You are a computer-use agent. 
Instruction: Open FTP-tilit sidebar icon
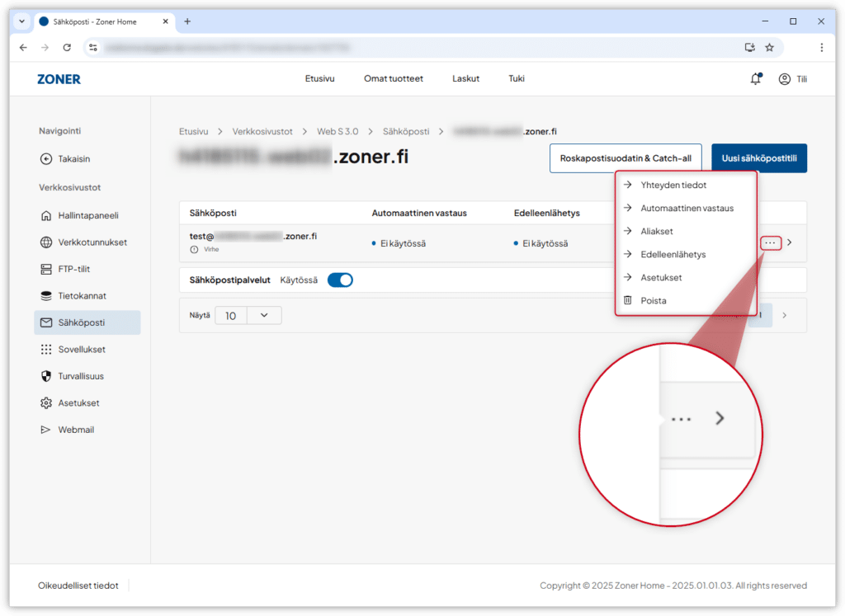(x=46, y=269)
